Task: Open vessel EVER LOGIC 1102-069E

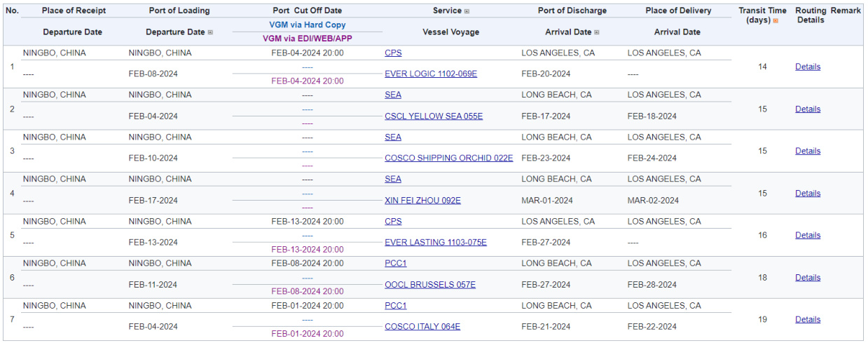Action: point(431,74)
